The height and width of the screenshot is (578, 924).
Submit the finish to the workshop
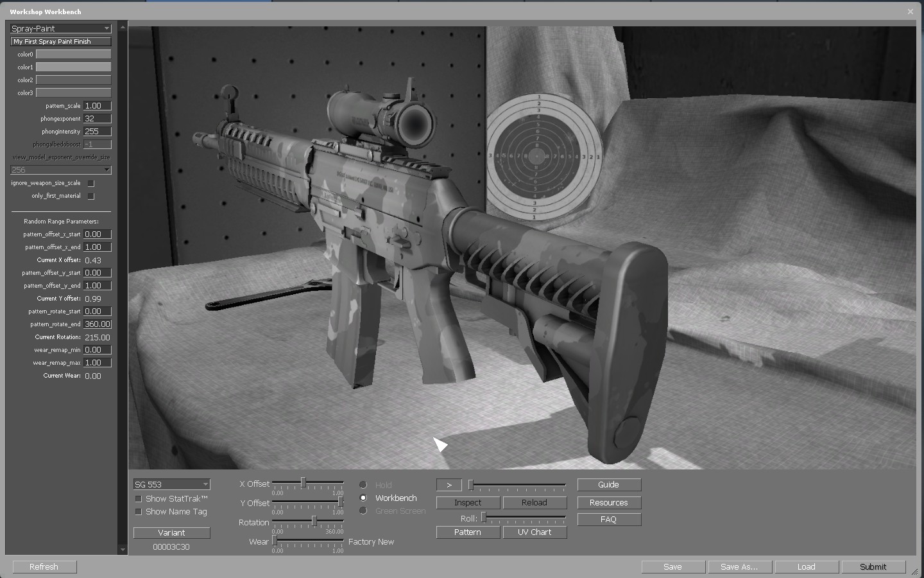(873, 567)
